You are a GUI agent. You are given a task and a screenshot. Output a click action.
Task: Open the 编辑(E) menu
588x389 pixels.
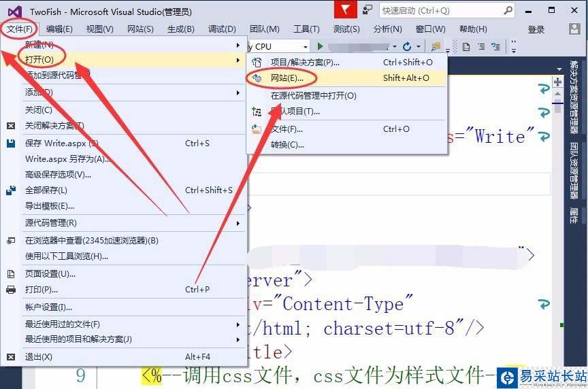click(x=59, y=29)
